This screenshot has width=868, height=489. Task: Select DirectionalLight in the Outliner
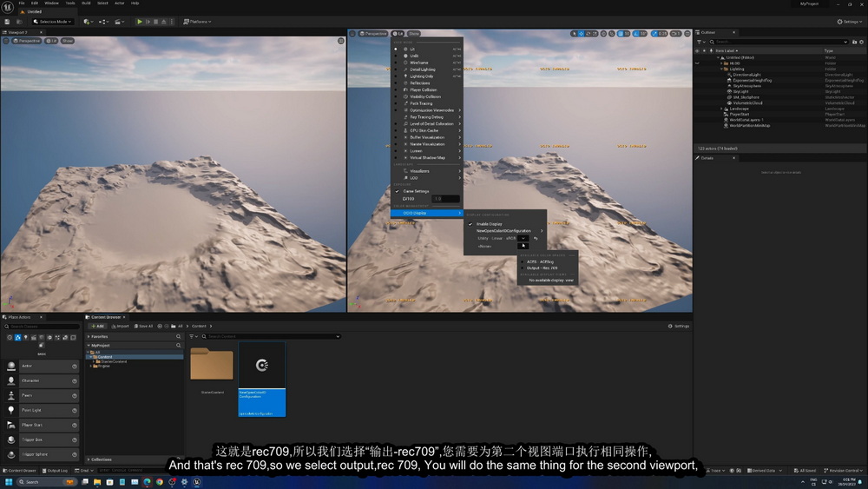[x=746, y=75]
